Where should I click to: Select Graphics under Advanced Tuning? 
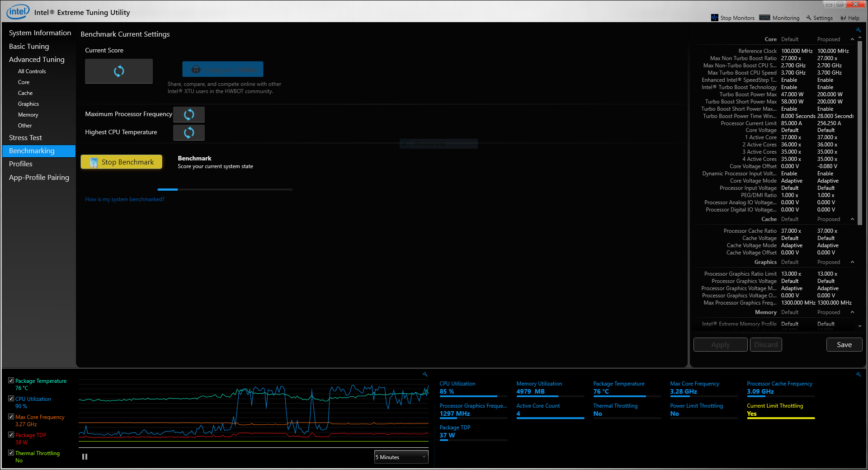click(28, 104)
